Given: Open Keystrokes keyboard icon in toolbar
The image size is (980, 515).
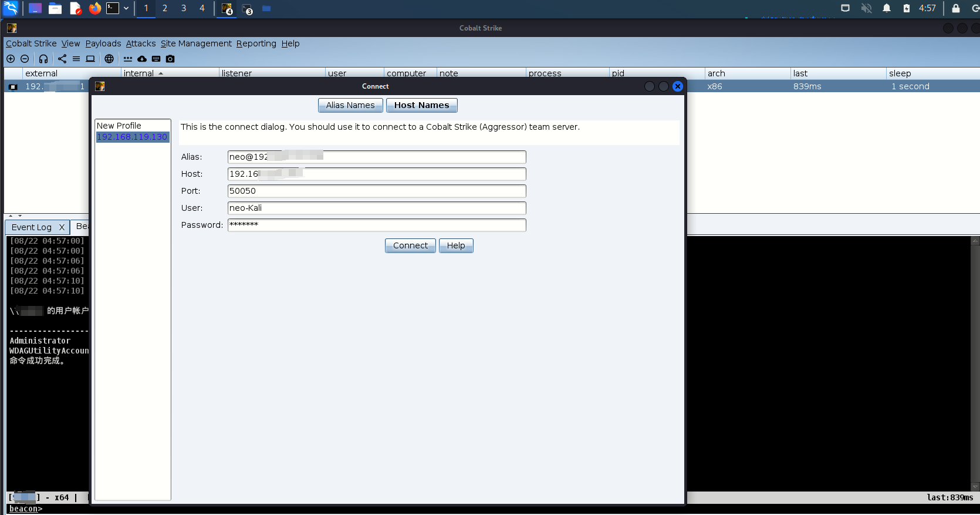Looking at the screenshot, I should click(x=156, y=59).
